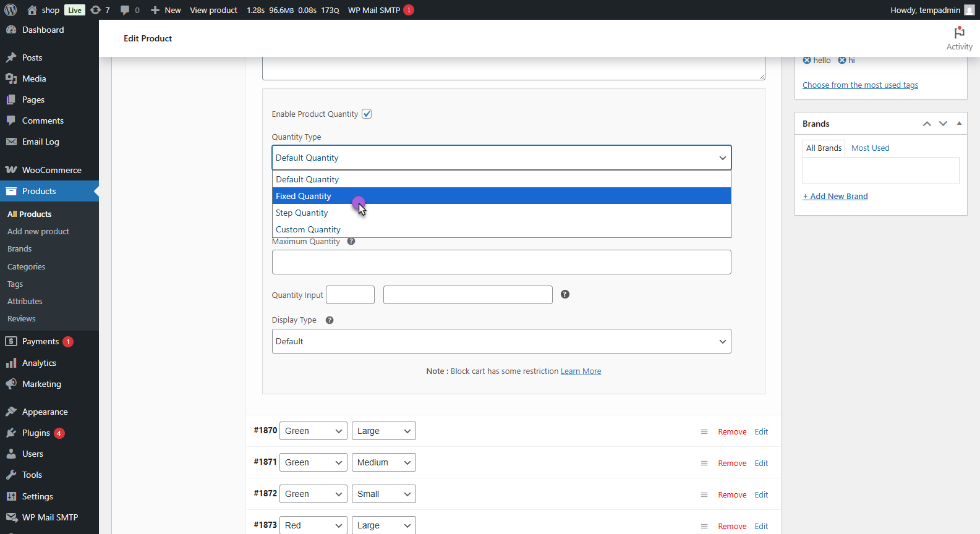Screen dimensions: 980x534
Task: Click the comments bubble icon in admin bar
Action: (x=125, y=10)
